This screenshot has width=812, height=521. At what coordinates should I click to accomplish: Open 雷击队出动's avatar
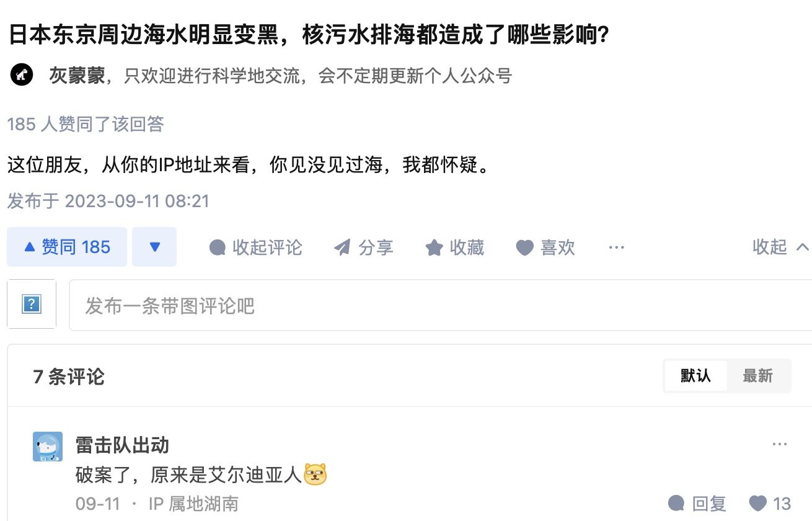[x=48, y=447]
